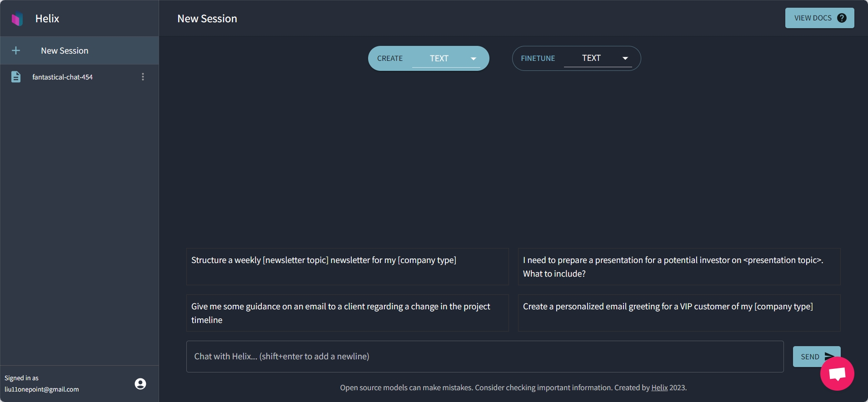Click the VIEW DOCS button
The image size is (868, 402).
coord(820,18)
